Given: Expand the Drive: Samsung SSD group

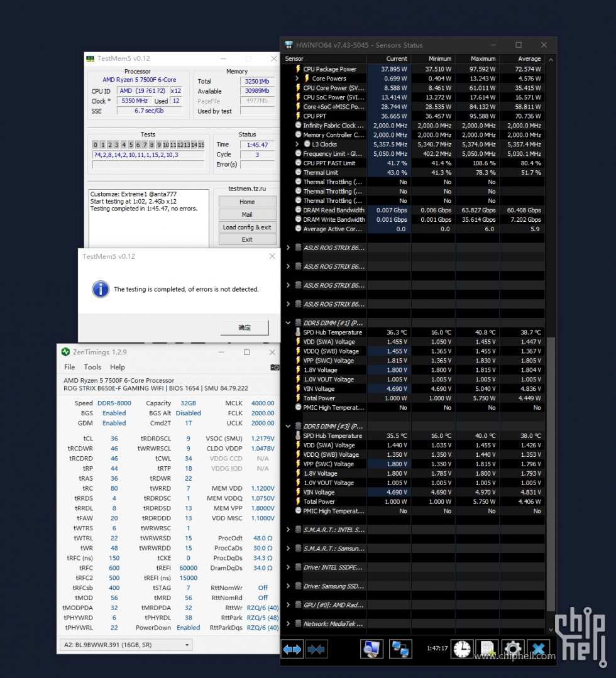Looking at the screenshot, I should (288, 586).
